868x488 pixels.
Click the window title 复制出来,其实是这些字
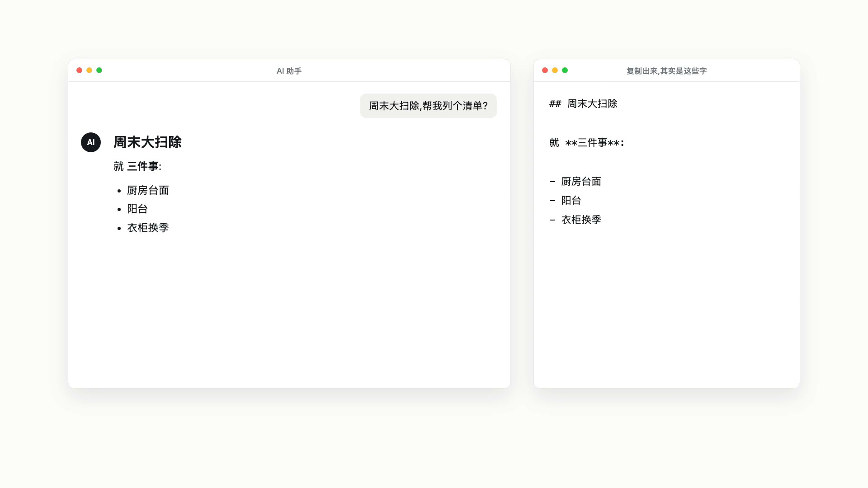point(666,71)
